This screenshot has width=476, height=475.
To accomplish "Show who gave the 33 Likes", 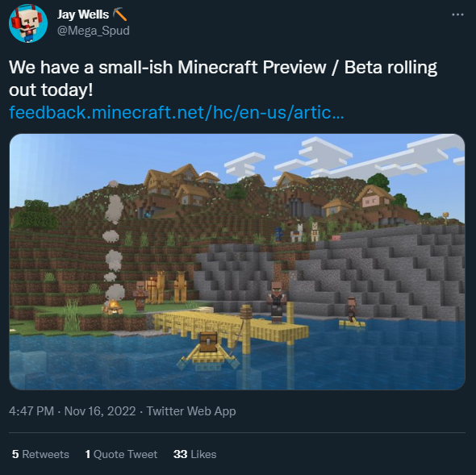I will (194, 454).
